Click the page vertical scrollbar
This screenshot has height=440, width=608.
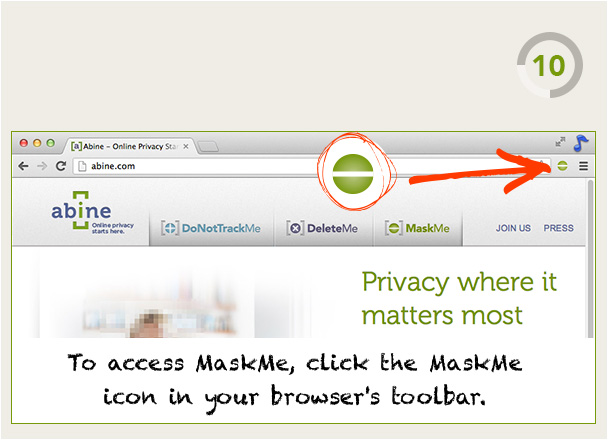click(590, 258)
